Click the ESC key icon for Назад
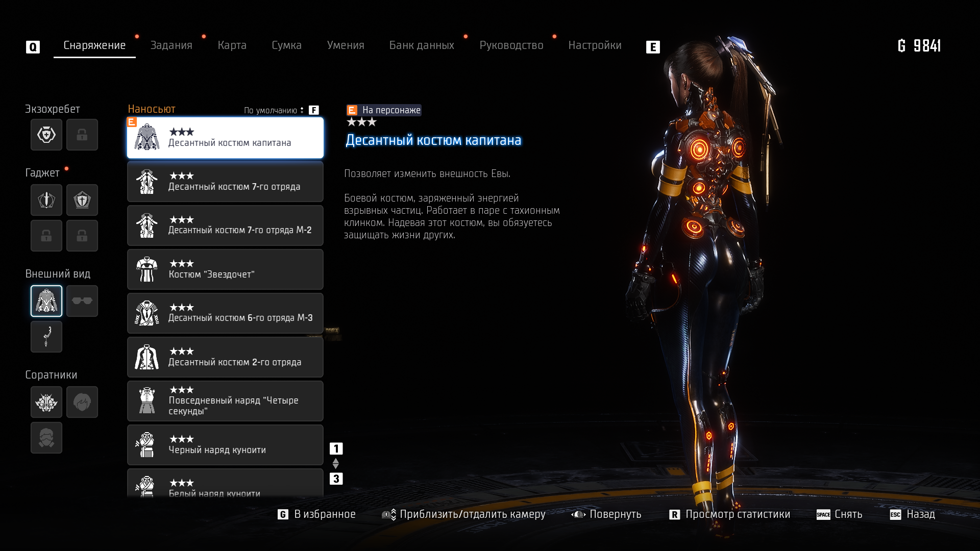This screenshot has width=980, height=551. point(896,515)
